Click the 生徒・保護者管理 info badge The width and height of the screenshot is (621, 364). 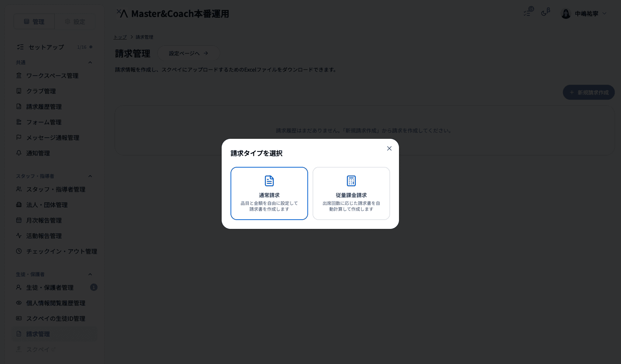[x=94, y=287]
